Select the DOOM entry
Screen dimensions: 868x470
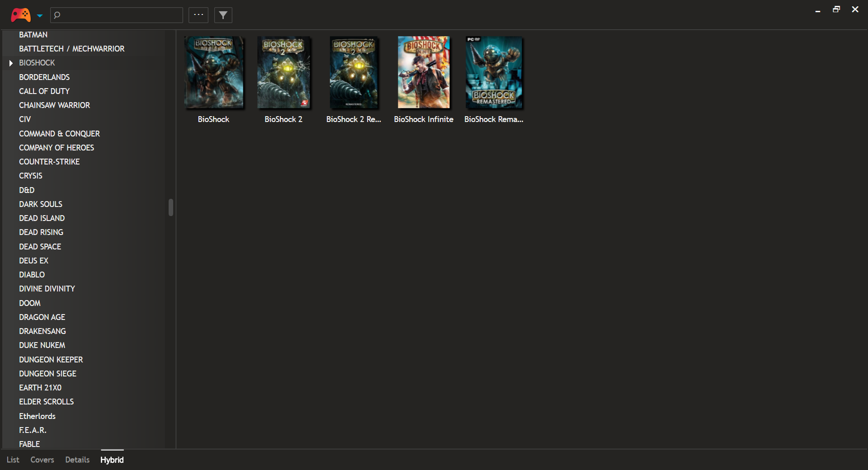pos(30,303)
